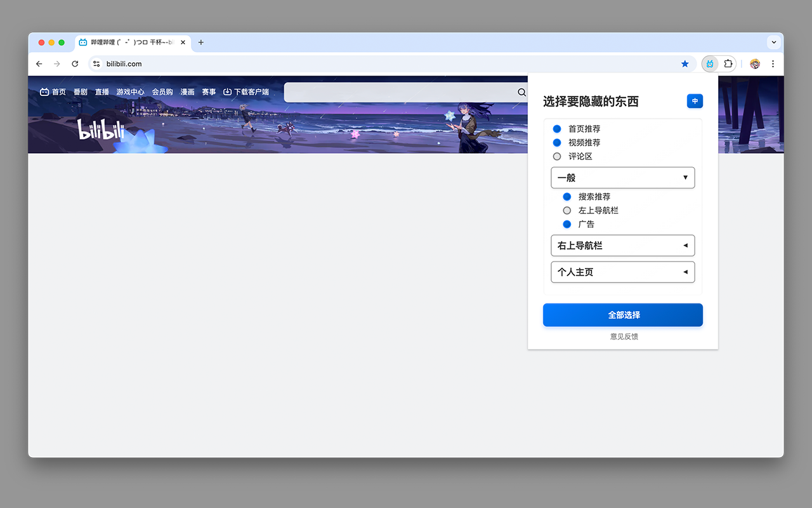812x508 pixels.
Task: Enable the 评论区 toggle
Action: (556, 156)
